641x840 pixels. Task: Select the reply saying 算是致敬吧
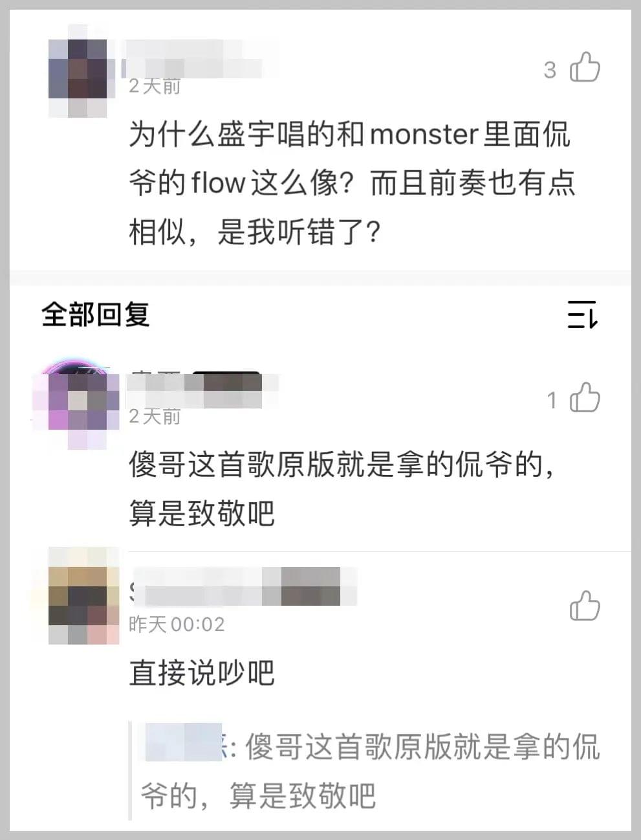click(x=342, y=489)
